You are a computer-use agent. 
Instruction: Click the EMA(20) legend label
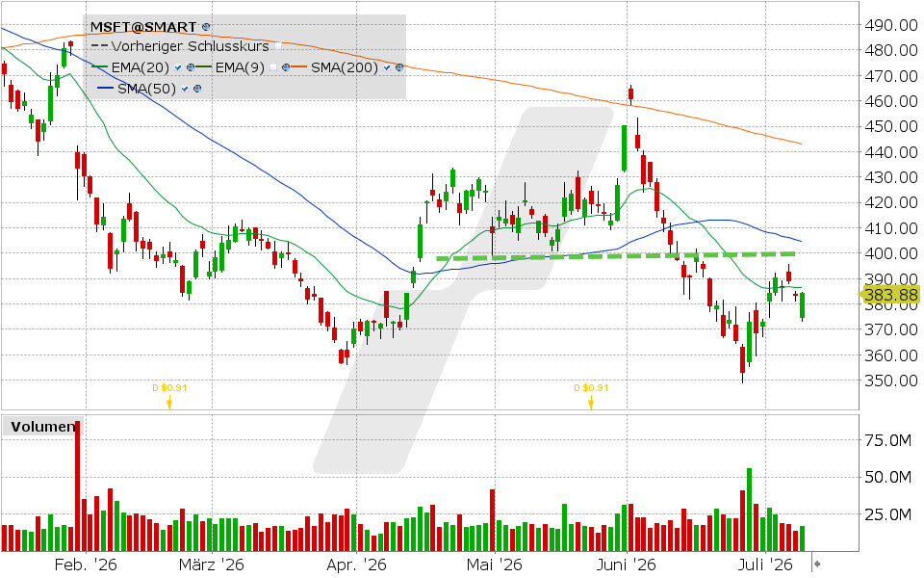point(141,67)
